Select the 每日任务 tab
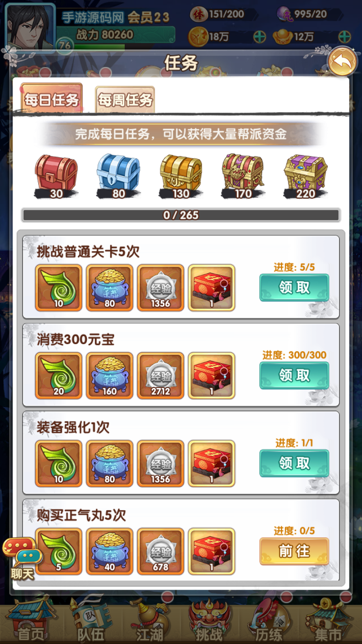Viewport: 362px width, 644px height. click(x=51, y=99)
